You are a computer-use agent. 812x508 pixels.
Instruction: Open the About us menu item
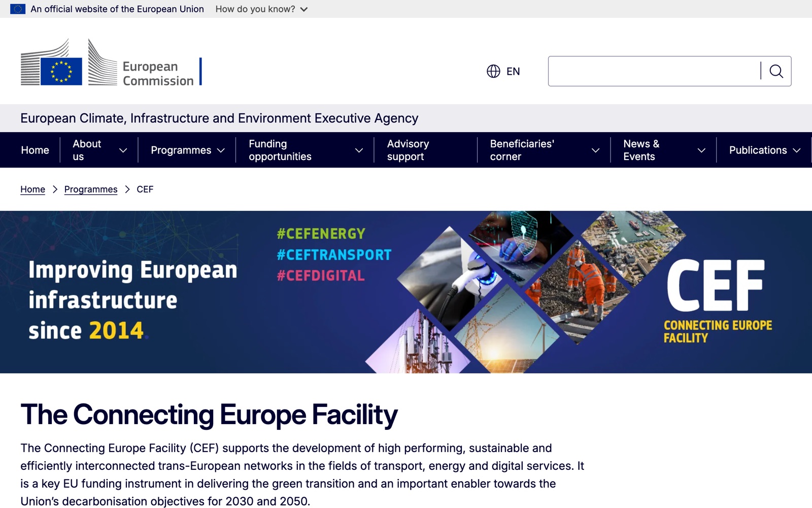click(87, 150)
